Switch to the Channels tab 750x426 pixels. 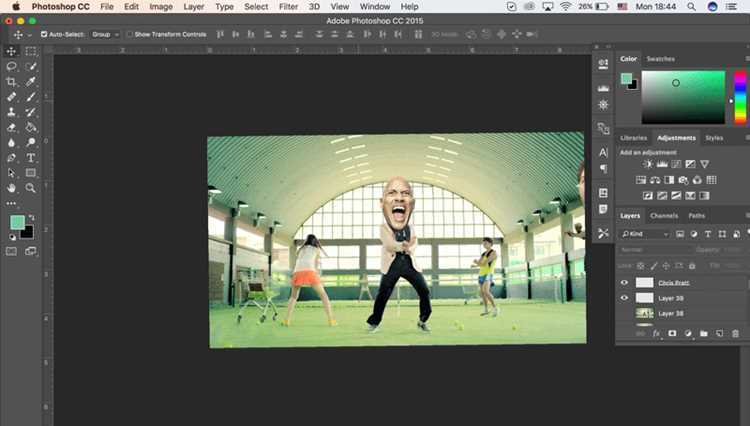click(x=664, y=216)
